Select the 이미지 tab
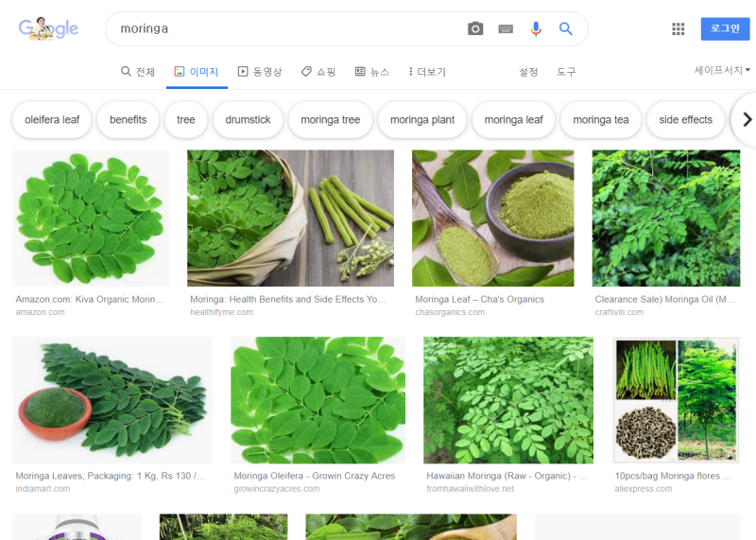The image size is (756, 540). click(197, 72)
